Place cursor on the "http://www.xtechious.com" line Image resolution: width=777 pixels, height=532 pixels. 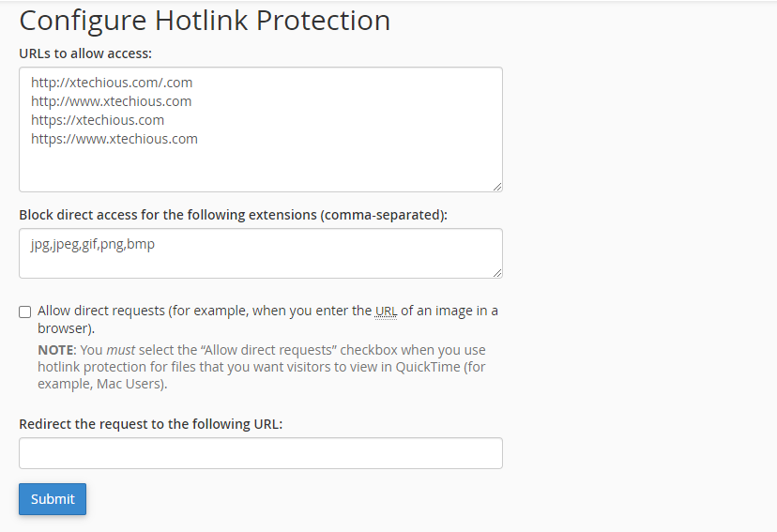pyautogui.click(x=111, y=101)
